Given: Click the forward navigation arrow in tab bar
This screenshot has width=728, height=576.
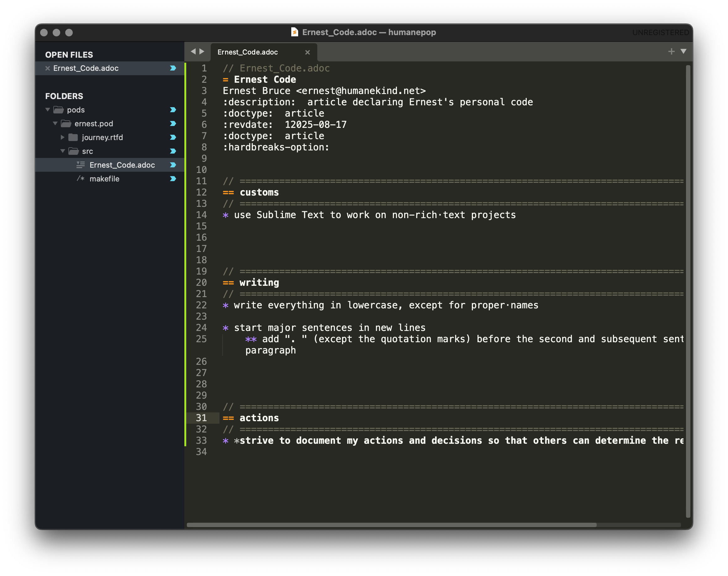Looking at the screenshot, I should click(x=202, y=52).
